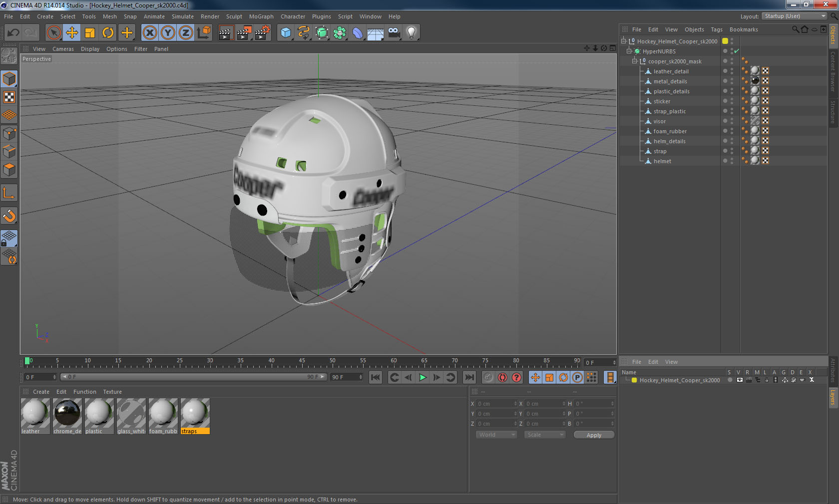Toggle Autokeying button
839x504 pixels.
click(x=502, y=377)
